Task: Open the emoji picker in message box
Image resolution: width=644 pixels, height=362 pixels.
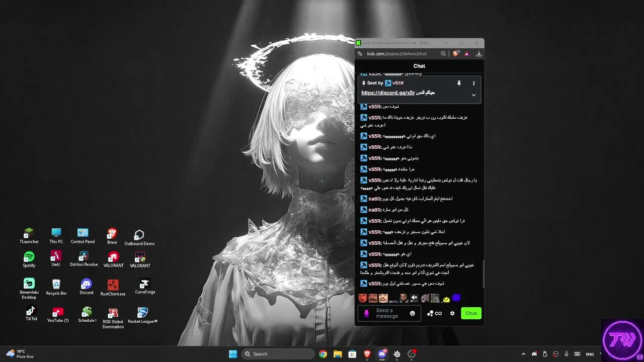Action: point(413,313)
